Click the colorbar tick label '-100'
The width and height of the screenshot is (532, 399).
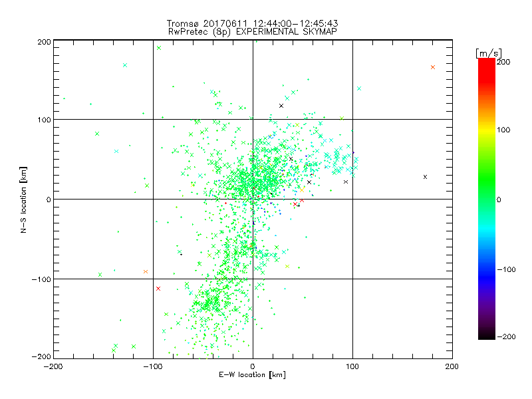pos(506,269)
